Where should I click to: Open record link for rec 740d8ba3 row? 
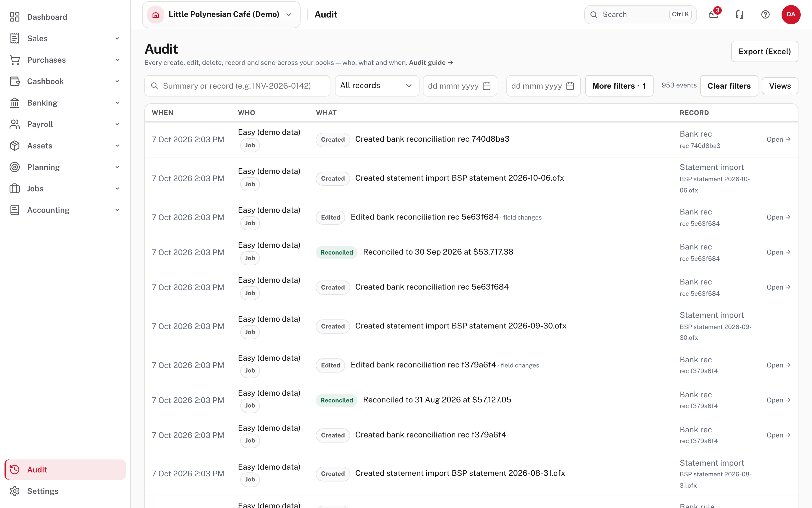(x=778, y=139)
